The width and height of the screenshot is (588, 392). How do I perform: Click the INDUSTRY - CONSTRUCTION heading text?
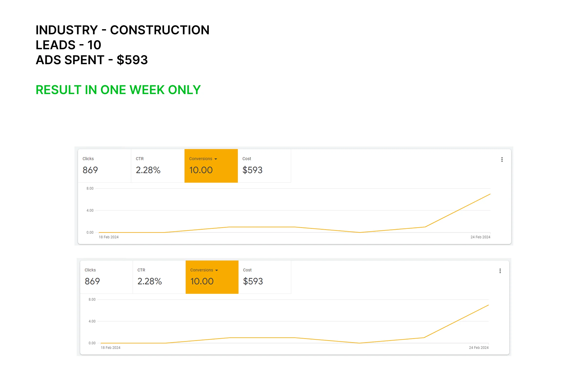122,30
